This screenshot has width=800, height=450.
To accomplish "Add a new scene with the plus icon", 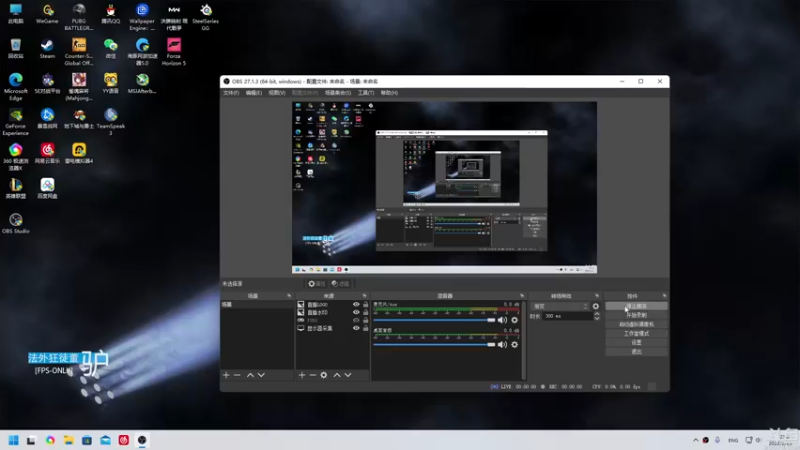I will click(x=226, y=375).
